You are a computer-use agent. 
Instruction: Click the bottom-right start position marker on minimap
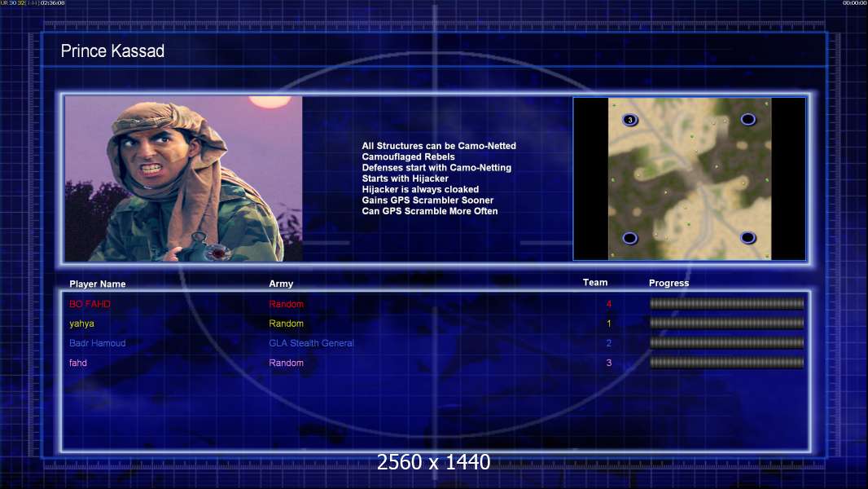(x=747, y=238)
